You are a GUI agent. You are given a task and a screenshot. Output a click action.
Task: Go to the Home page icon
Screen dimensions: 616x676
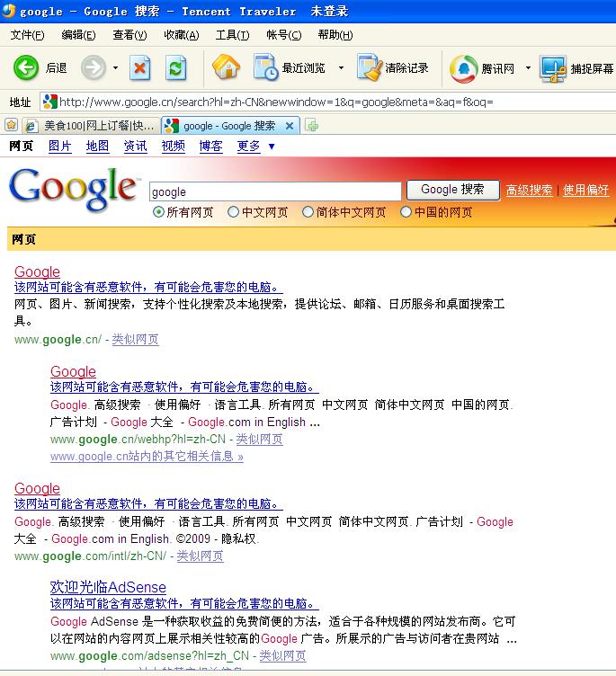pyautogui.click(x=226, y=67)
